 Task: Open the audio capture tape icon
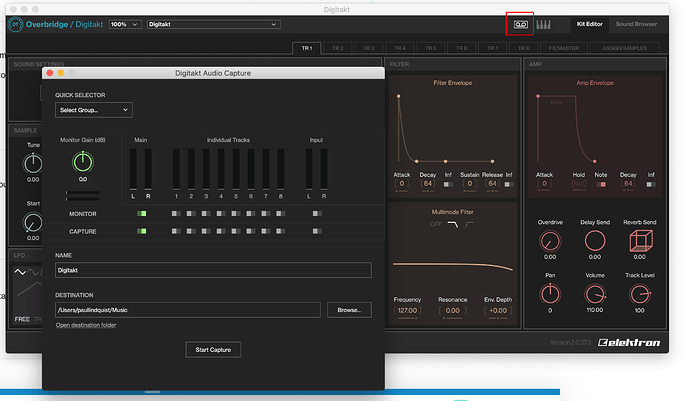click(x=520, y=24)
